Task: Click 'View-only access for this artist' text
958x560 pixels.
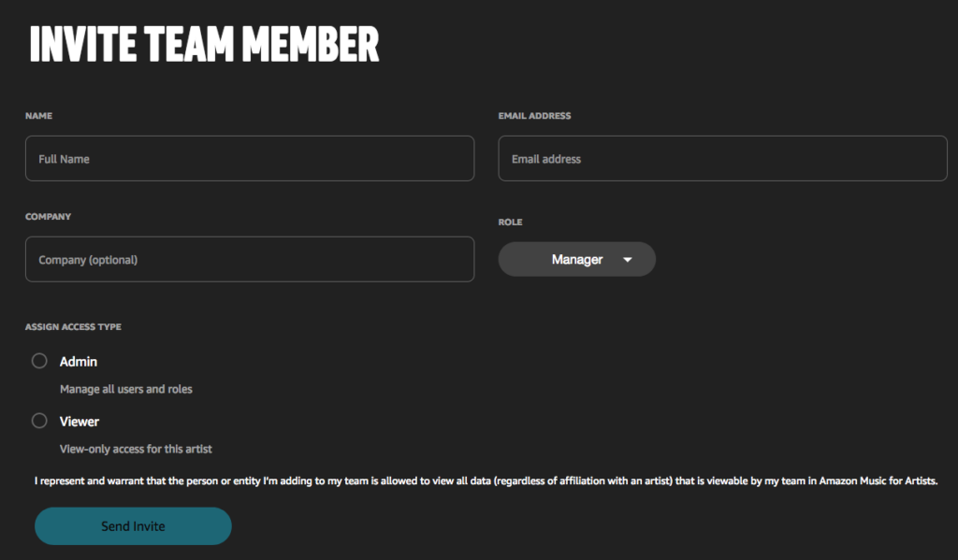Action: point(136,449)
